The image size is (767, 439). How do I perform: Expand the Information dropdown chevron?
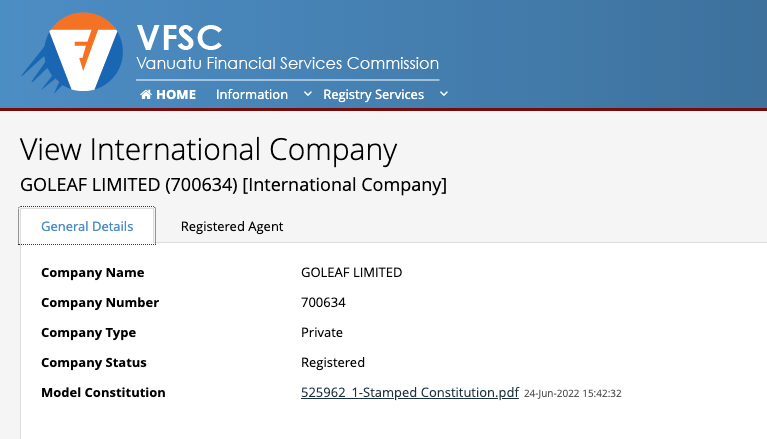pos(307,94)
